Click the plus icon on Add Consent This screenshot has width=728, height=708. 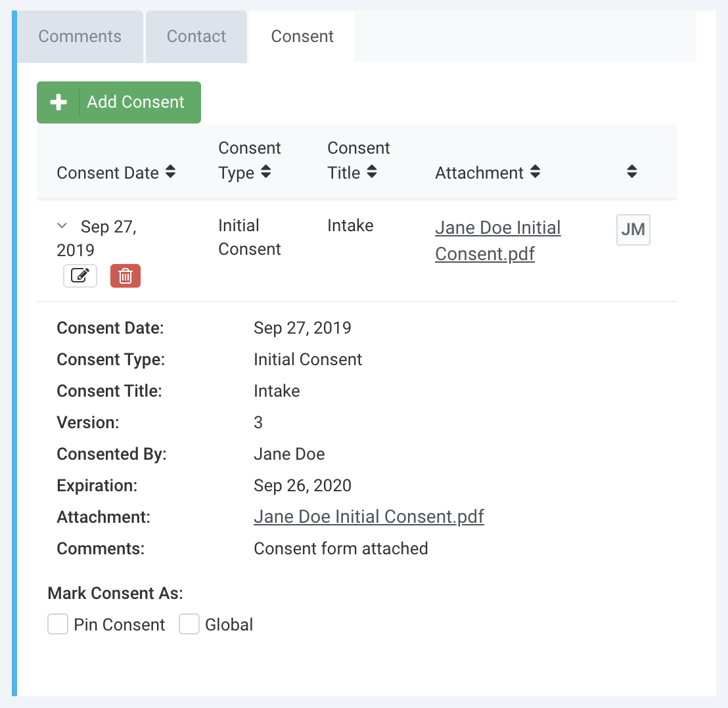58,102
